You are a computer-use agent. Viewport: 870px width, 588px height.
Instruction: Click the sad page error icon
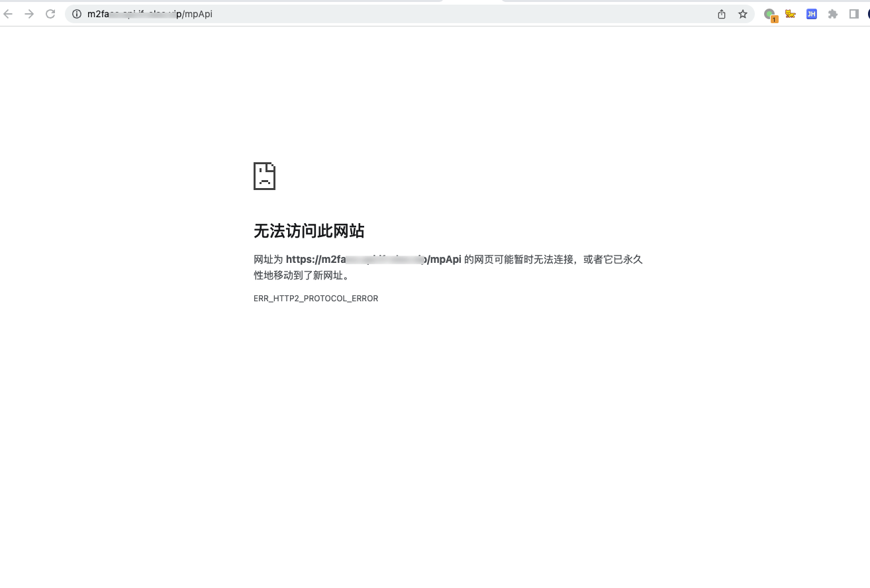point(264,175)
